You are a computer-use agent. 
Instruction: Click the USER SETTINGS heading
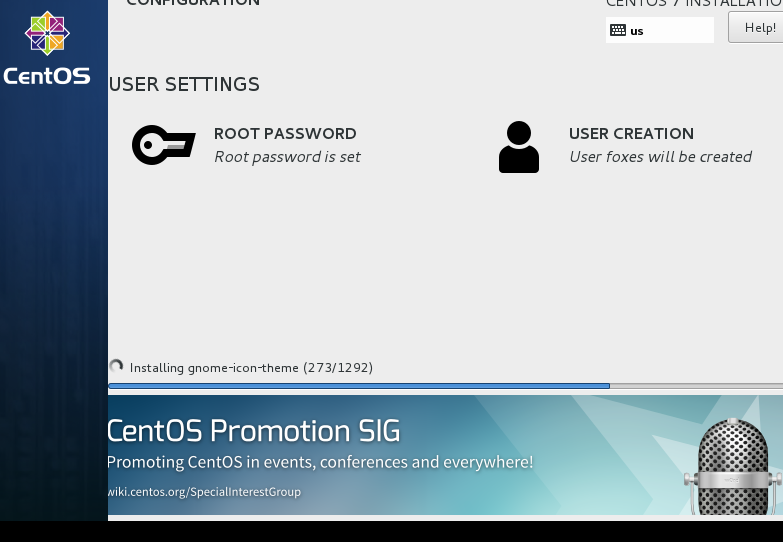184,84
